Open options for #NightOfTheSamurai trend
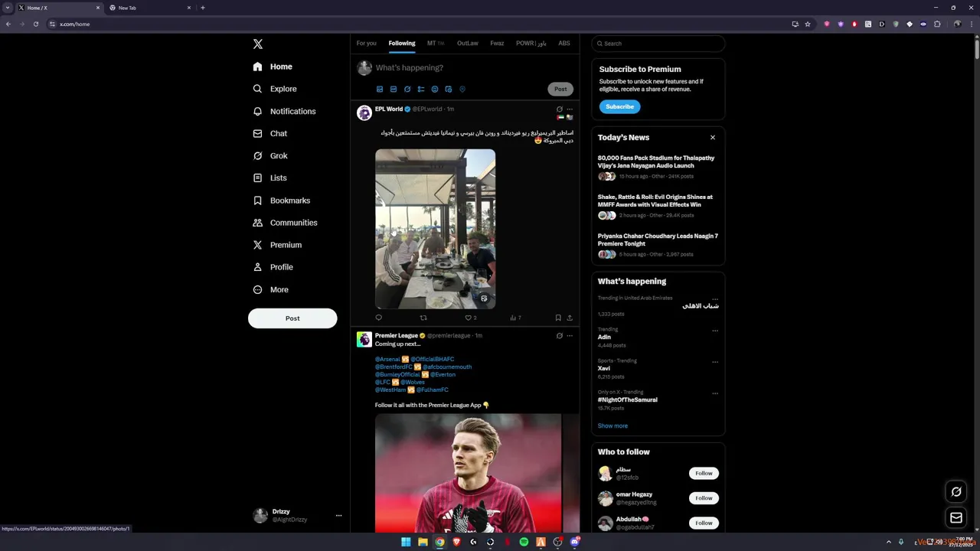This screenshot has width=980, height=551. pyautogui.click(x=715, y=393)
